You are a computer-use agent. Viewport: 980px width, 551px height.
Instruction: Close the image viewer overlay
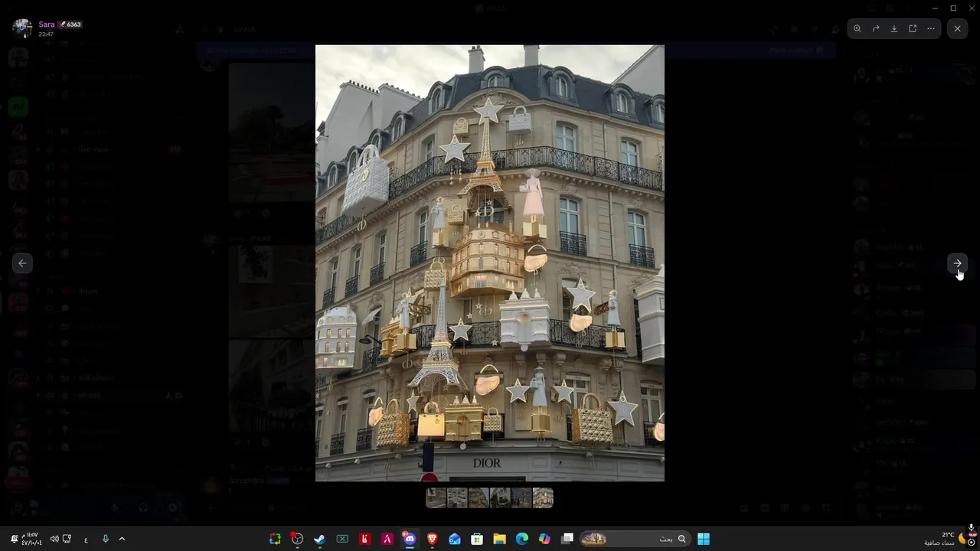click(957, 28)
